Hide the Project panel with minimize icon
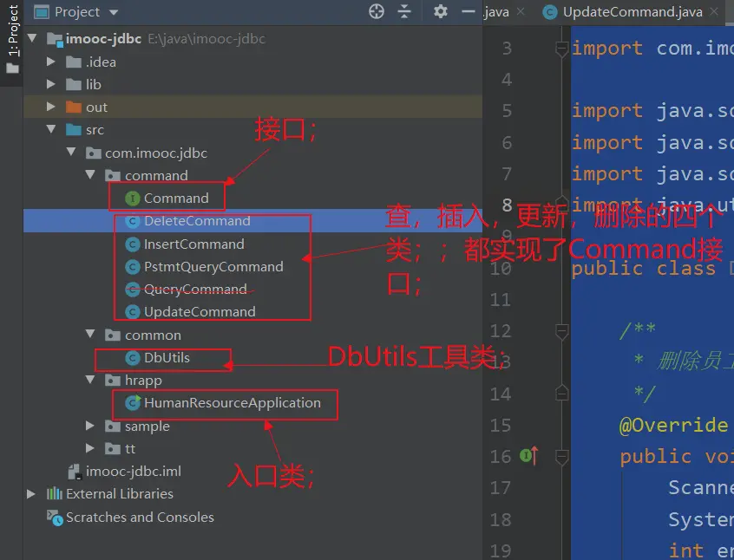 click(469, 12)
